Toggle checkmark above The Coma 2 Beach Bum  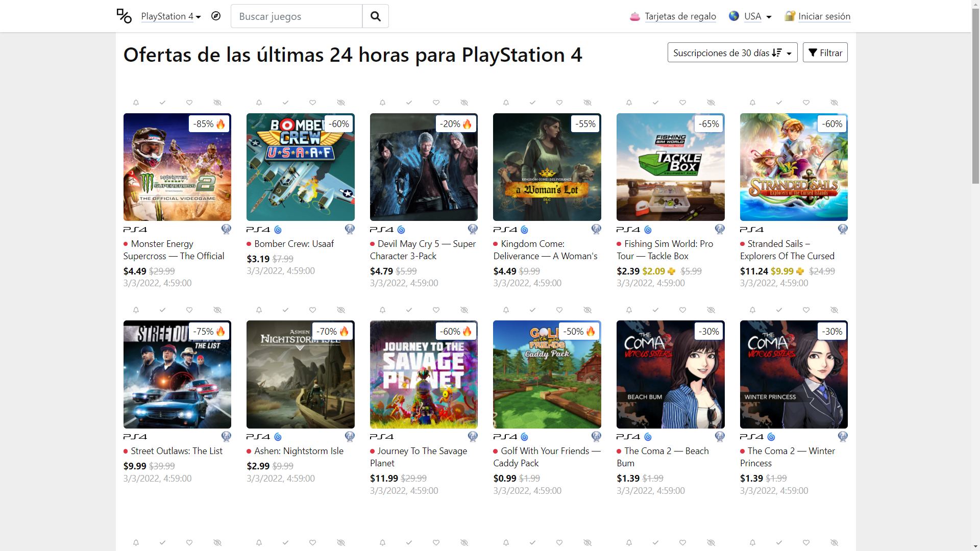(656, 310)
